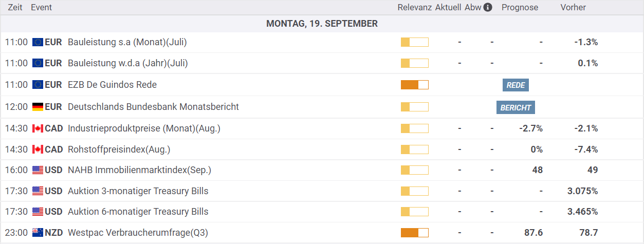644x244 pixels.
Task: Click the orange relevance bar for EZB De Guindos
Action: coord(414,85)
